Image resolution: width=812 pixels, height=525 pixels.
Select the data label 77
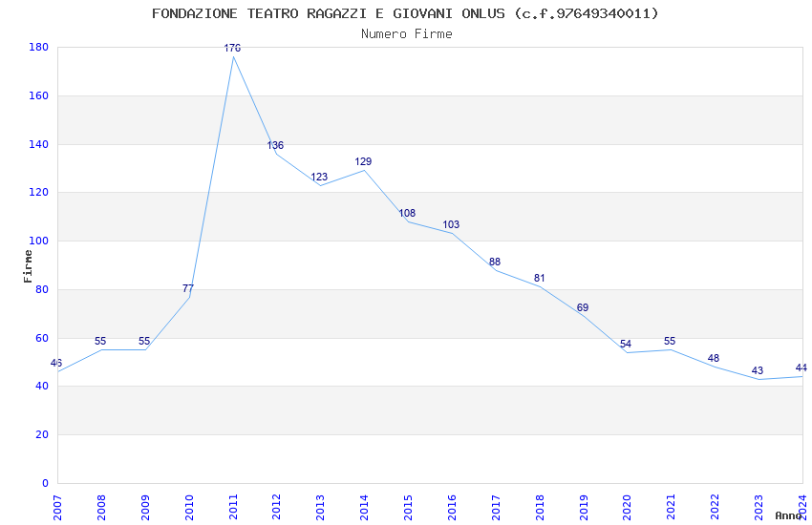pos(188,288)
